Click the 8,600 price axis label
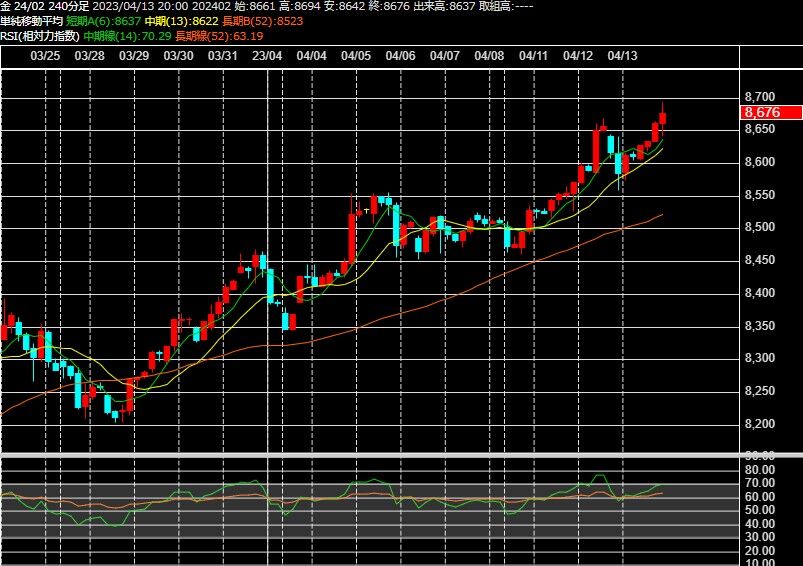This screenshot has width=803, height=566. pos(760,162)
